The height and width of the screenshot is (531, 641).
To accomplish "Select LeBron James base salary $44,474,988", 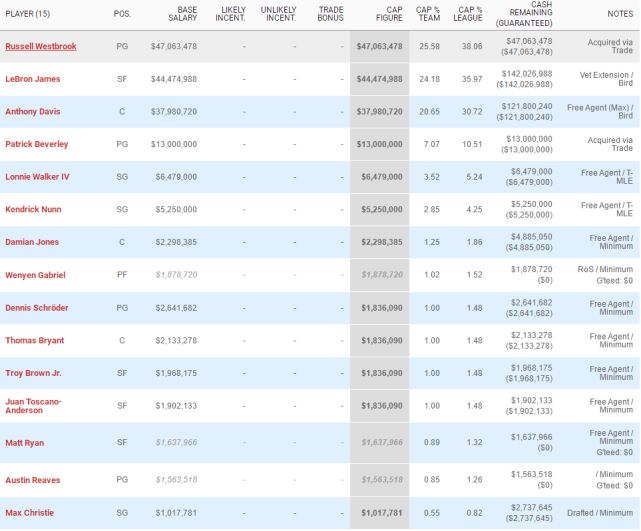I will point(174,79).
